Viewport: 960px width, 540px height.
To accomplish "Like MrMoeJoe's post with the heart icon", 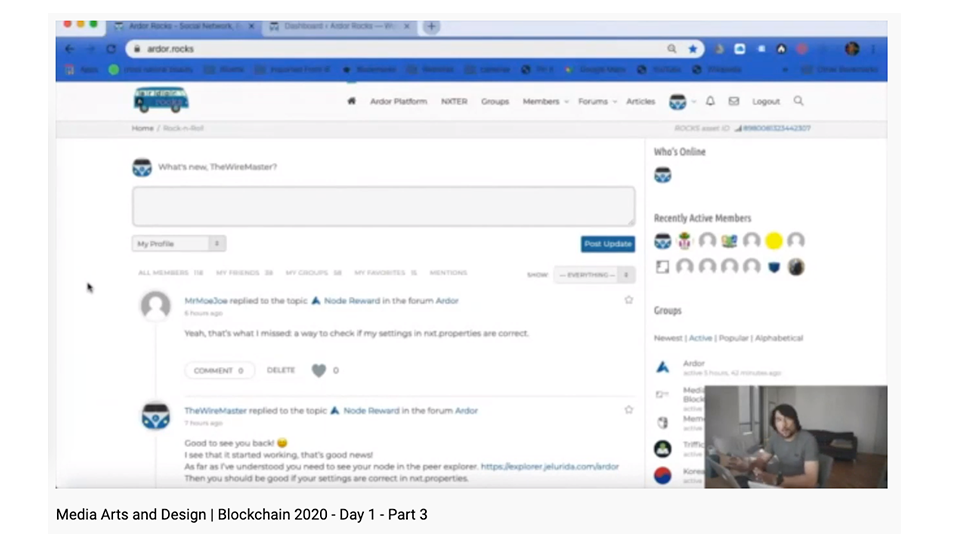I will point(319,370).
